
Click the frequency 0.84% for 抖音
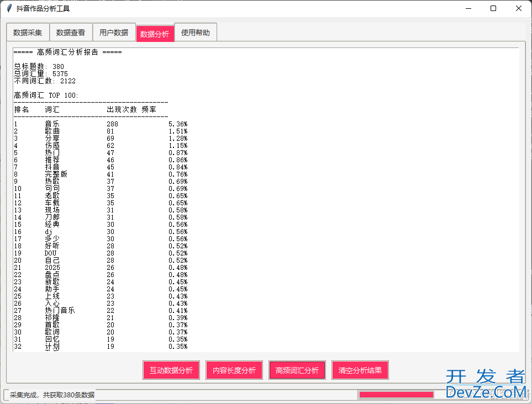pos(178,167)
